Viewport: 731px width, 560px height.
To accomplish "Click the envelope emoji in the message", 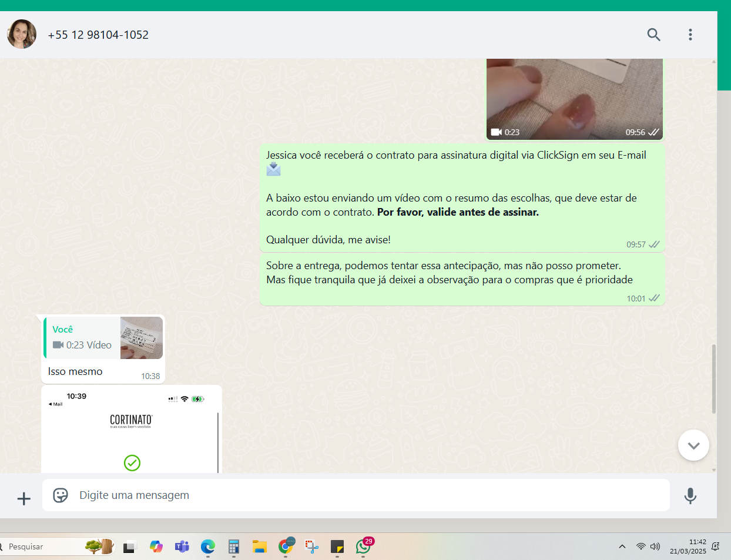I will pos(273,169).
